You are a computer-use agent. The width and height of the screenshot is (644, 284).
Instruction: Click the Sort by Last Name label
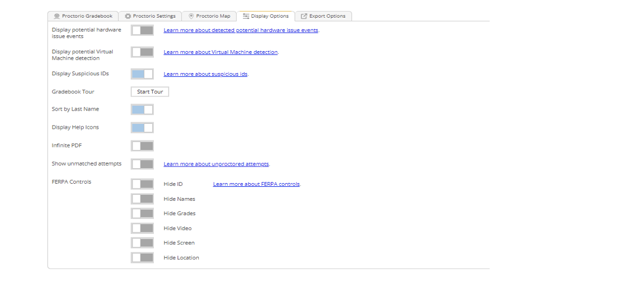coord(75,109)
